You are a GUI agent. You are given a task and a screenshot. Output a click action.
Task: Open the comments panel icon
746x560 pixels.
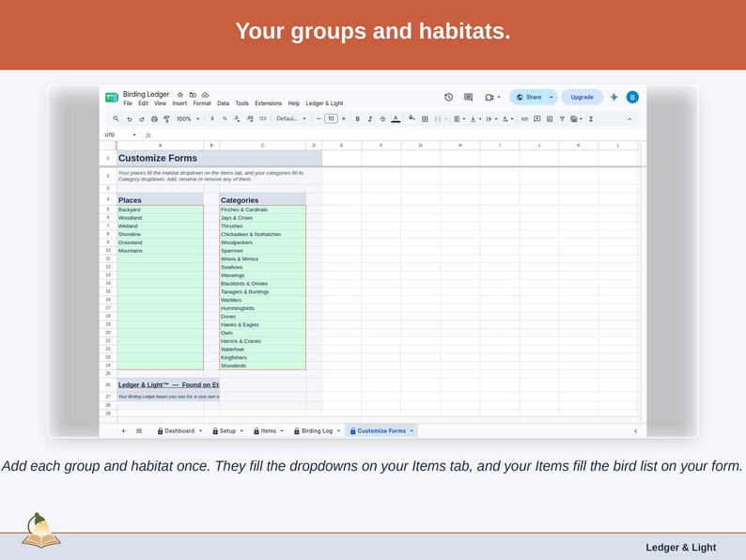[x=468, y=97]
